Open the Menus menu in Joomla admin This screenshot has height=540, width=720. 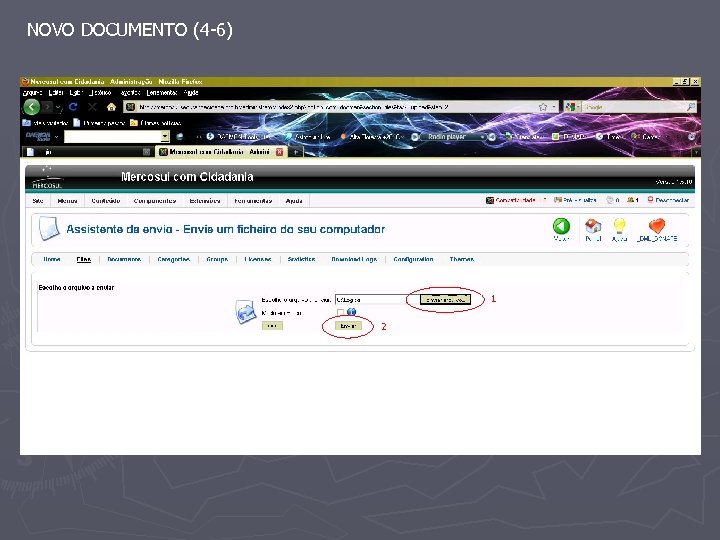tap(68, 201)
